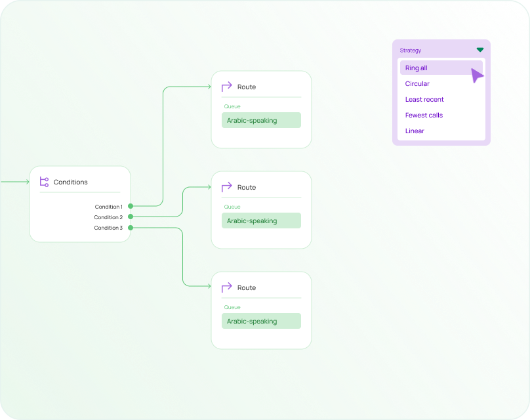Screen dimensions: 530x420
Task: Select Fewest calls strategy
Action: (424, 115)
